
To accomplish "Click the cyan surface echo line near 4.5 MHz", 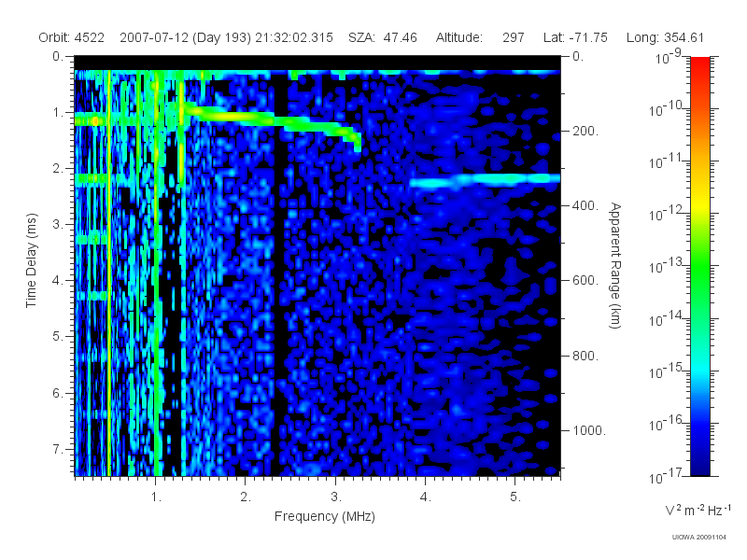I will point(485,180).
